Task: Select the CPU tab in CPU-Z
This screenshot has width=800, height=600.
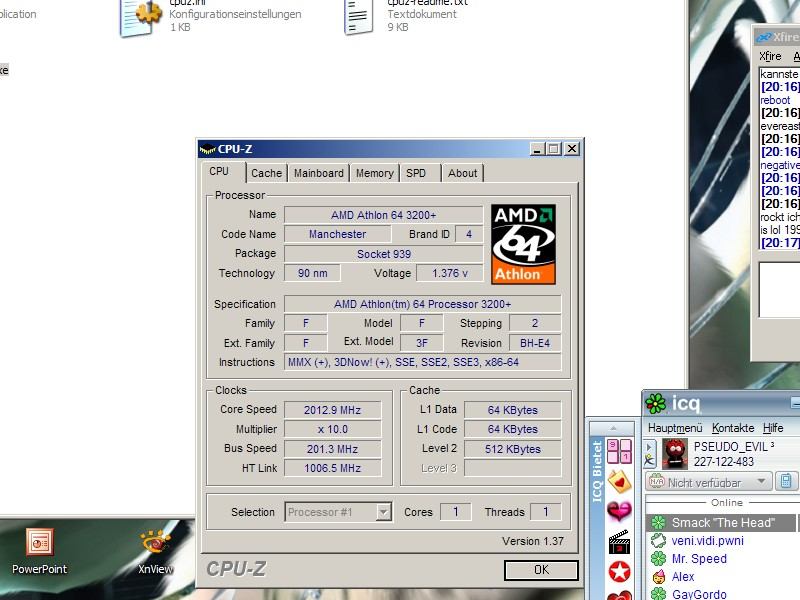Action: [x=219, y=171]
